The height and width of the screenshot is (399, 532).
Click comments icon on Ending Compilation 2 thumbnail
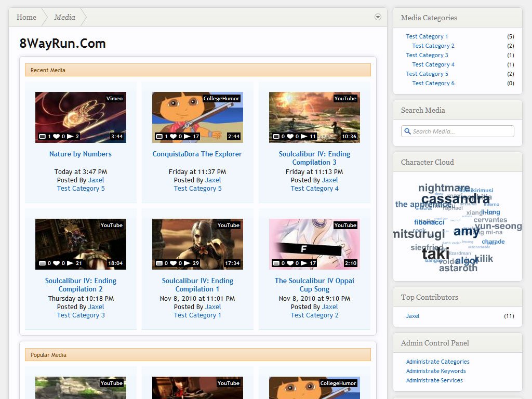click(x=42, y=263)
